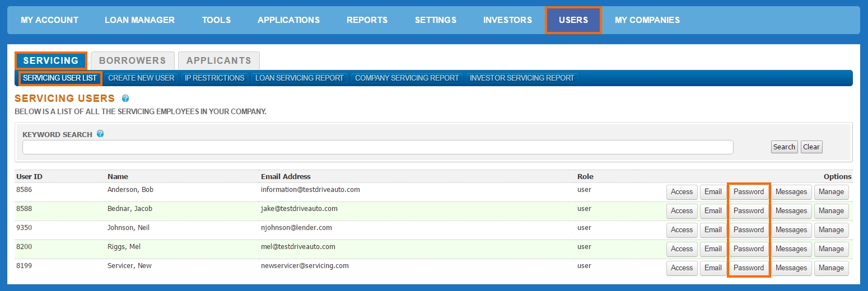
Task: Open the IP Restrictions sub-tab
Action: (x=214, y=78)
